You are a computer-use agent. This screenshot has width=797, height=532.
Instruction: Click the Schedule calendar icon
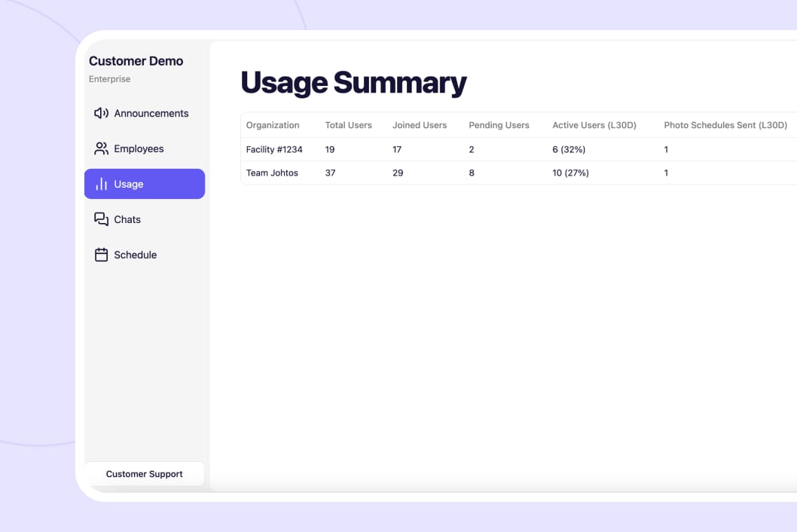101,255
